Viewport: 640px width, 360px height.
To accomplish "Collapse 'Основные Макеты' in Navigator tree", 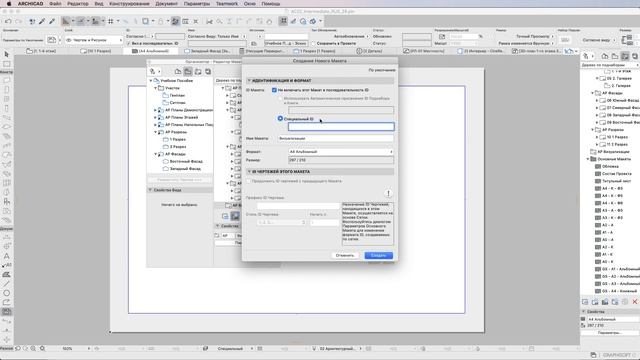I will (x=588, y=159).
